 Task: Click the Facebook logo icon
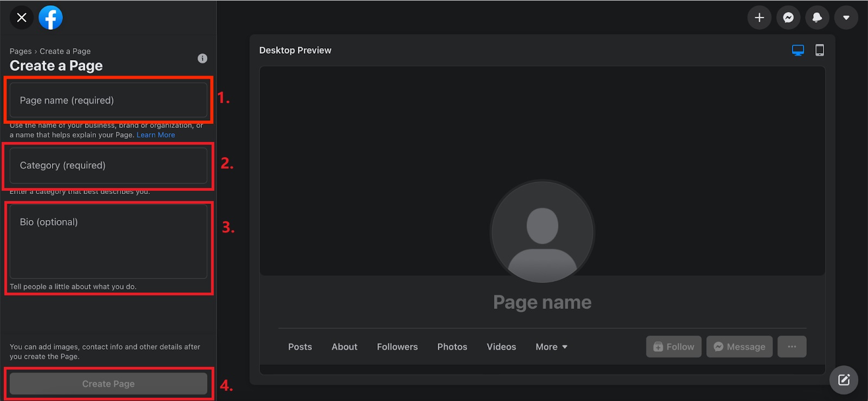click(x=50, y=18)
